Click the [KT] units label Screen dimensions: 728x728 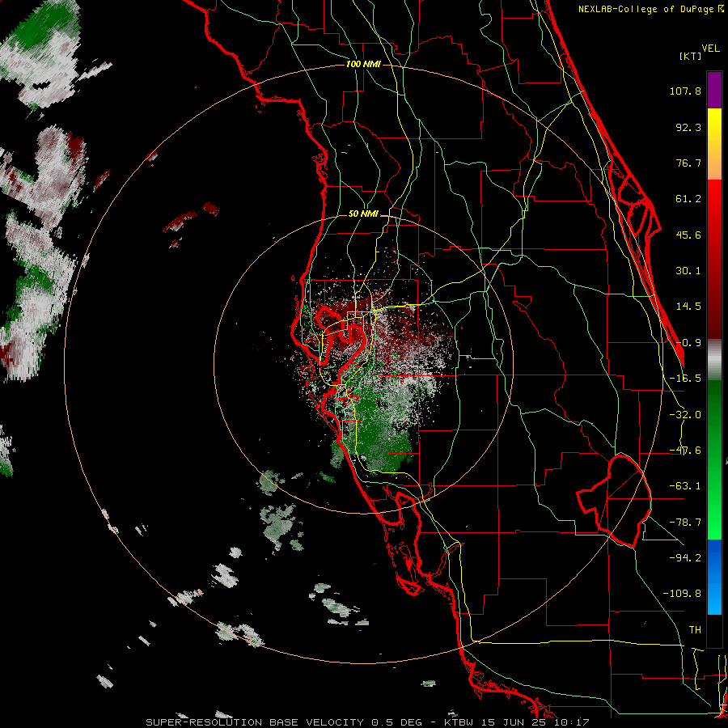690,56
